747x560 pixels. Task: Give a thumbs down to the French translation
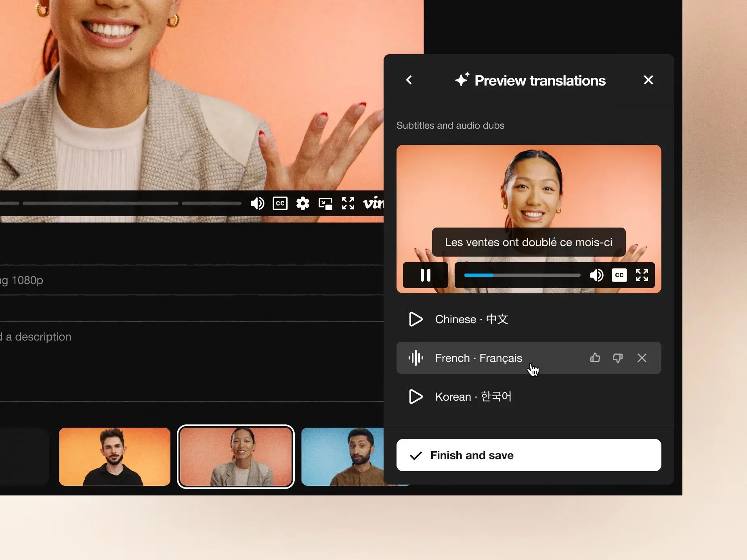tap(618, 358)
